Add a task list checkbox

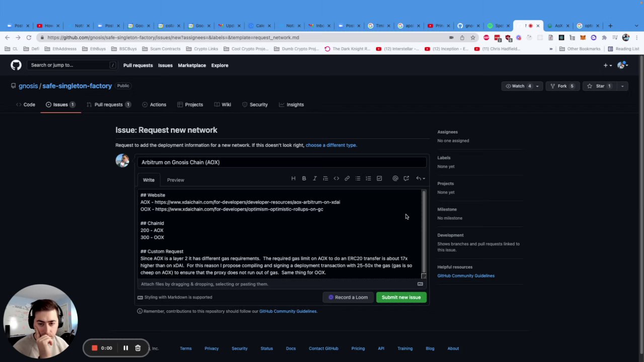pos(379,178)
